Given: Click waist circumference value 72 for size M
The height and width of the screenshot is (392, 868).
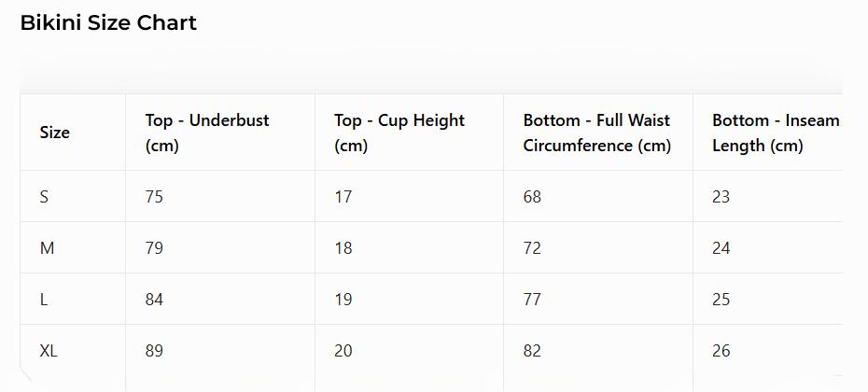Looking at the screenshot, I should [x=532, y=248].
